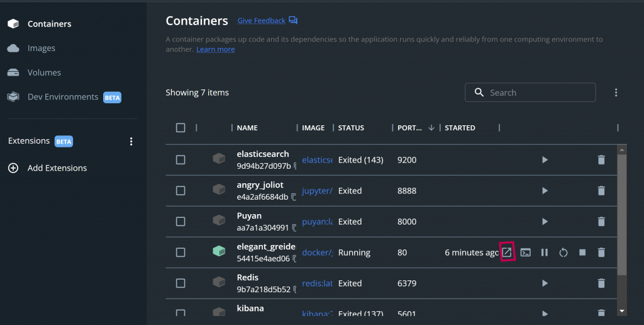Screen dimensions: 644x325
Task: Stop the elegant_greider container
Action: click(x=582, y=252)
